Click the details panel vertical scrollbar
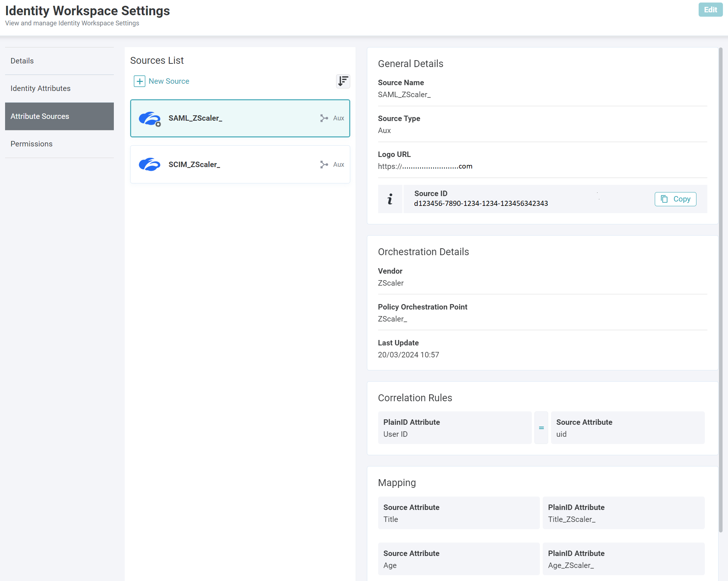The width and height of the screenshot is (728, 581). click(x=721, y=290)
